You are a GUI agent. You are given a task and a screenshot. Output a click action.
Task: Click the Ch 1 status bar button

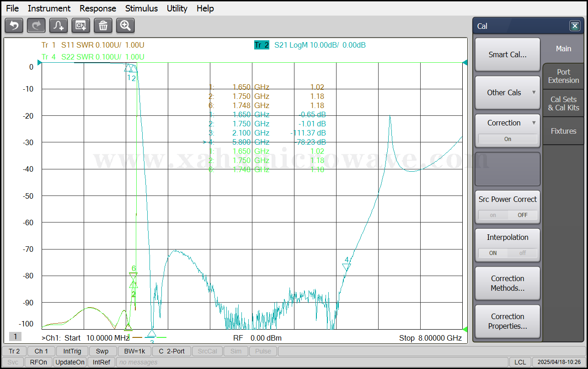[x=41, y=351]
